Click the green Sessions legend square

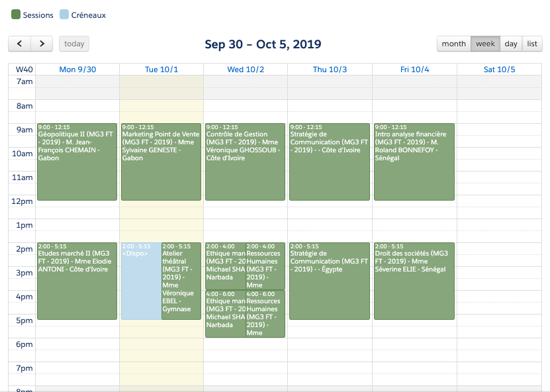coord(15,14)
